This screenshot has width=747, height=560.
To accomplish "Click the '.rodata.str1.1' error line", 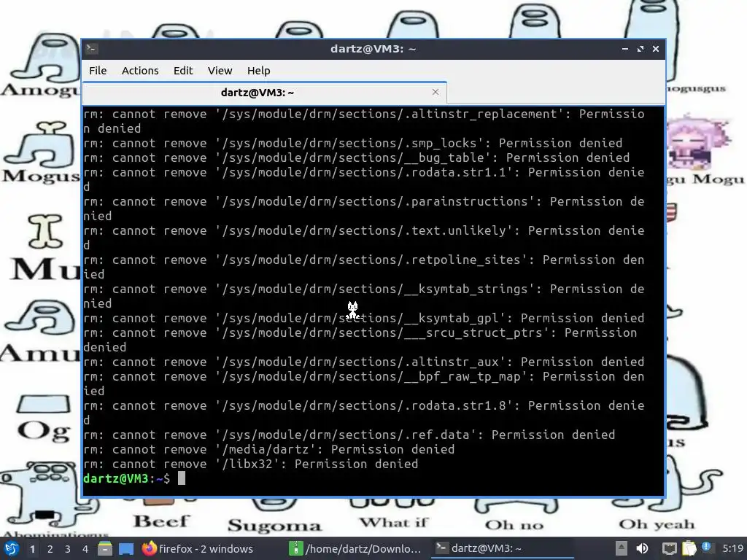I will click(364, 179).
